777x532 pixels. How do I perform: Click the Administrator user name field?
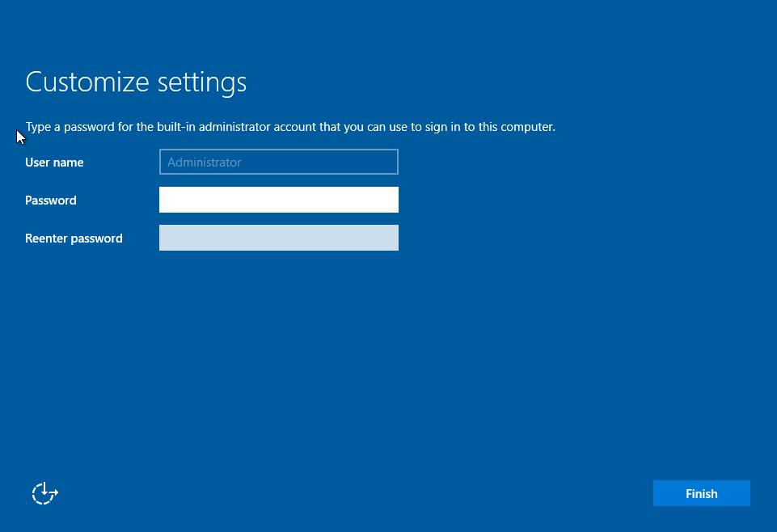click(x=278, y=162)
